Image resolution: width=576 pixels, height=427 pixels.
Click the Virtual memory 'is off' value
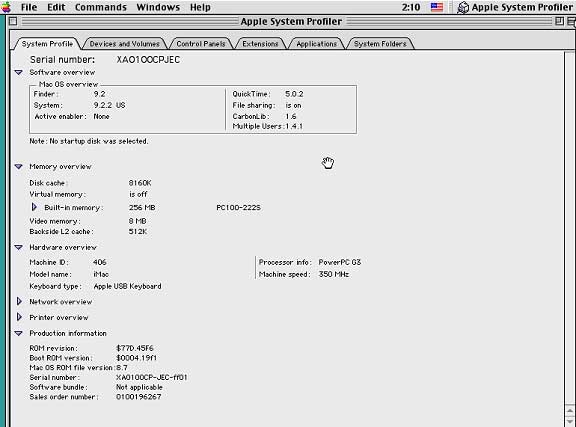[x=138, y=194]
